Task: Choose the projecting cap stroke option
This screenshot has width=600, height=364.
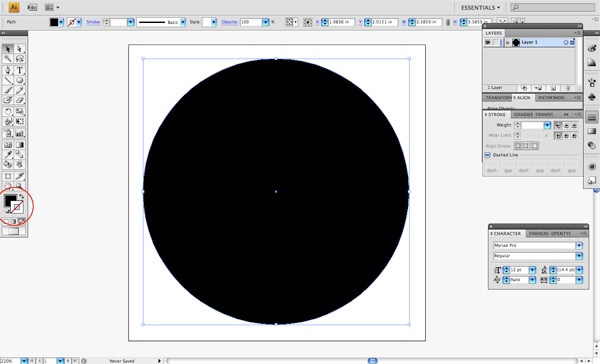Action: (574, 125)
